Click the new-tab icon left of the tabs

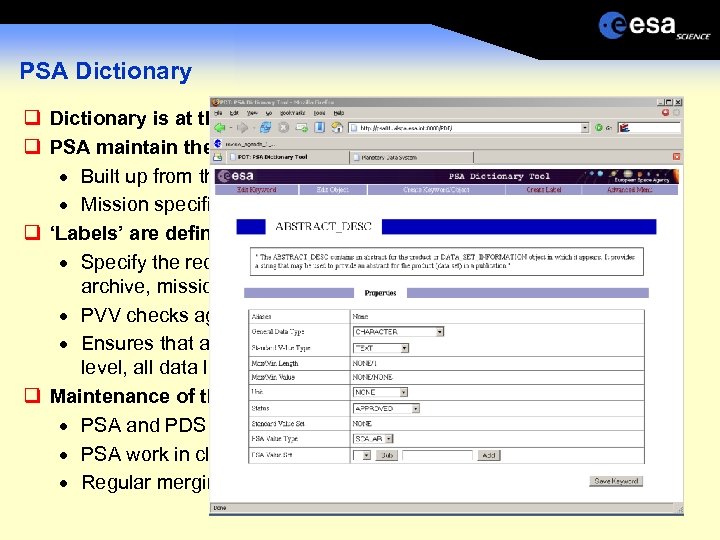(218, 157)
